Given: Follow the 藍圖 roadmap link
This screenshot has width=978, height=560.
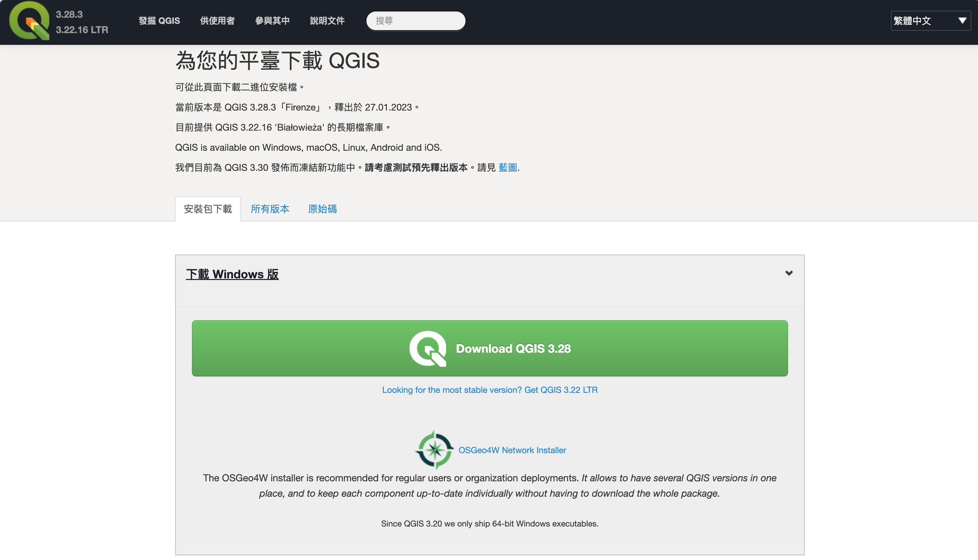Looking at the screenshot, I should tap(507, 168).
